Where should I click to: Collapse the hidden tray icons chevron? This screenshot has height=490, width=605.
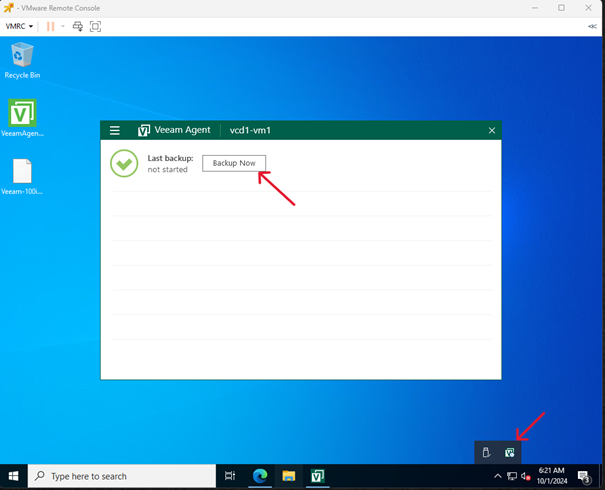click(x=498, y=476)
